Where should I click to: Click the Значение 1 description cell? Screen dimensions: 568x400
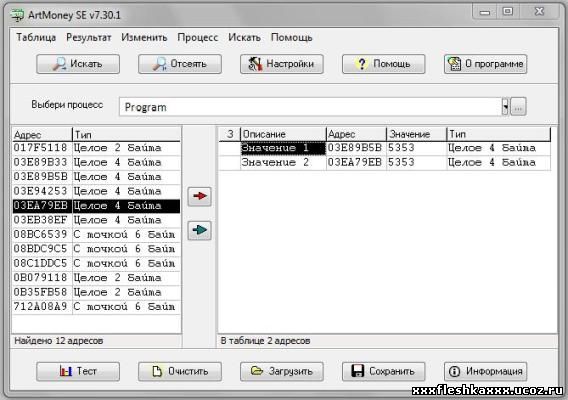(x=283, y=148)
